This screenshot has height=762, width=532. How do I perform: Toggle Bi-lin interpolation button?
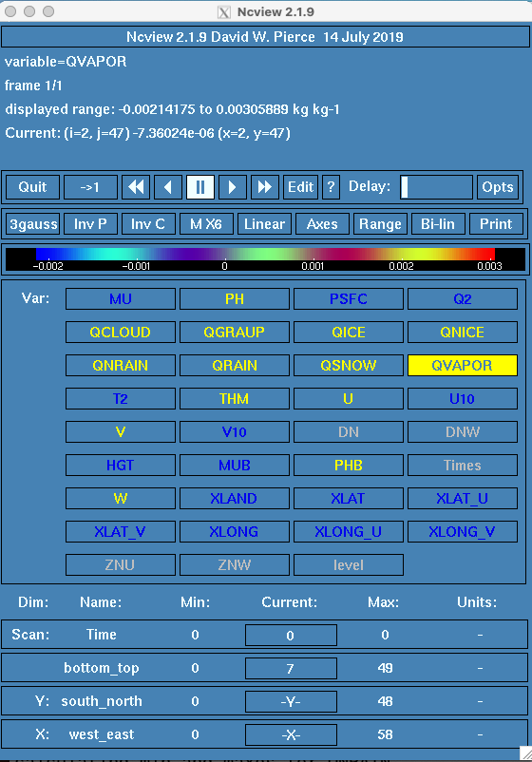438,224
